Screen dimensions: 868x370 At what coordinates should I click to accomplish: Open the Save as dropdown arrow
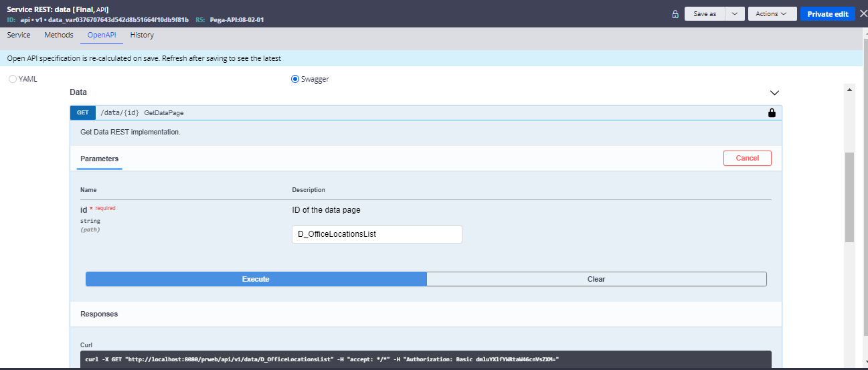[735, 14]
